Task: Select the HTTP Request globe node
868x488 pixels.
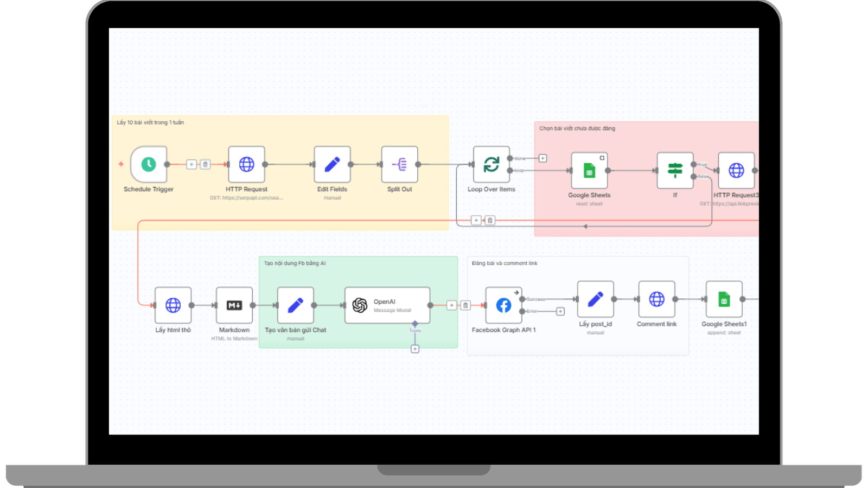Action: tap(246, 164)
